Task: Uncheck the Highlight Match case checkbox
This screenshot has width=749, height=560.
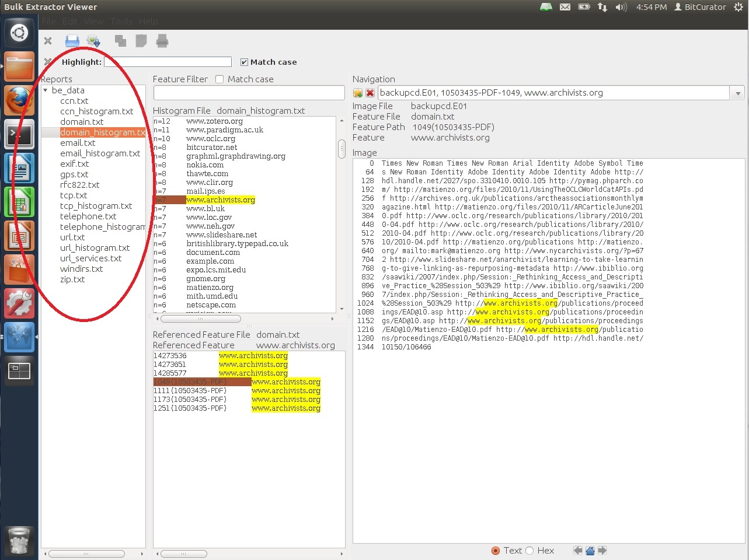Action: (244, 62)
